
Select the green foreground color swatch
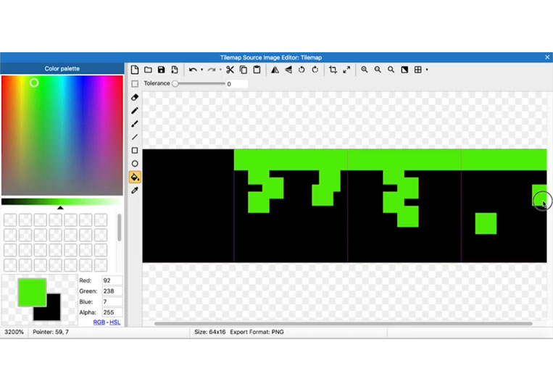[x=32, y=292]
